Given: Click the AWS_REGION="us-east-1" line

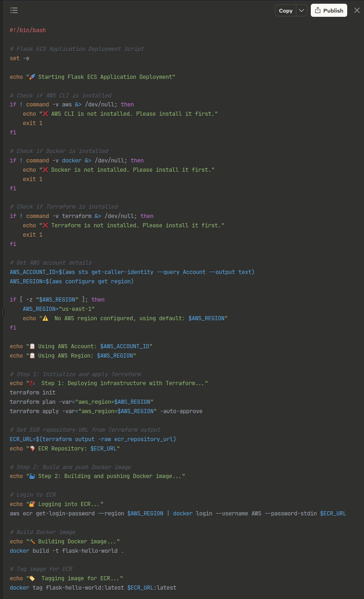Looking at the screenshot, I should (59, 309).
